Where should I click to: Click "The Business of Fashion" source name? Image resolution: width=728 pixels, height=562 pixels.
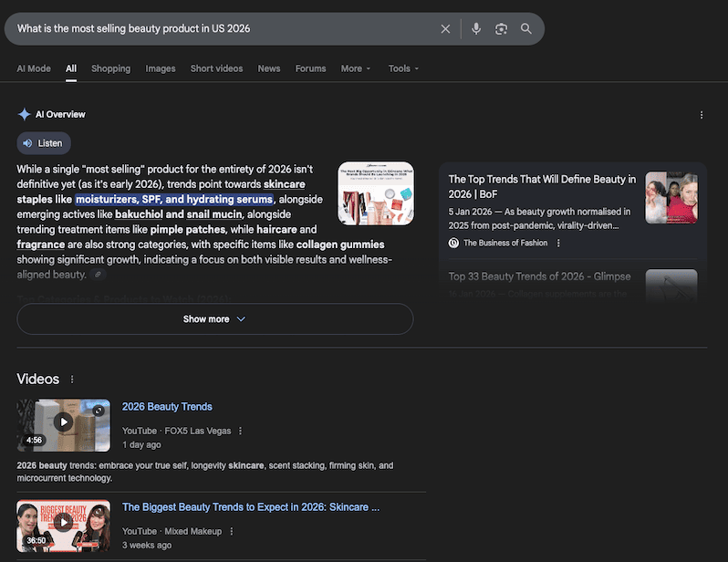click(505, 243)
